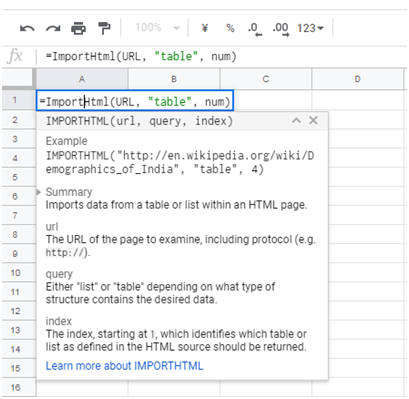Select column A header
409x399 pixels.
(82, 79)
